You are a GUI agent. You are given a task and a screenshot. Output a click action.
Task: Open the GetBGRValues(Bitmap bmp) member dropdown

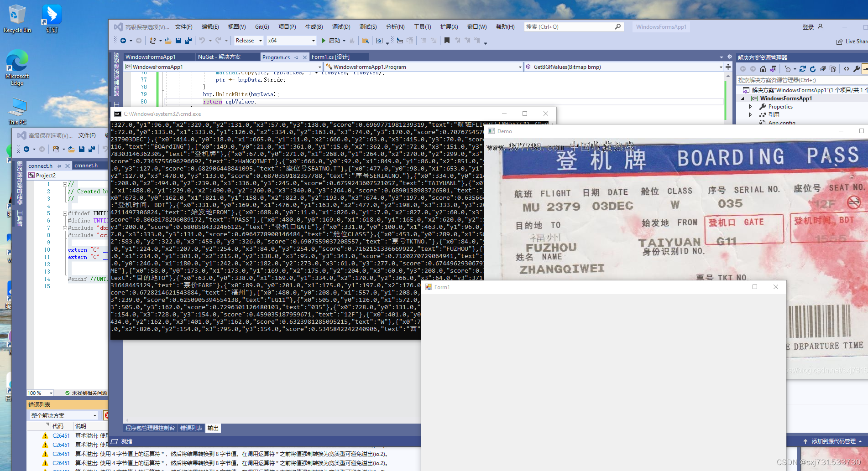[x=624, y=67]
